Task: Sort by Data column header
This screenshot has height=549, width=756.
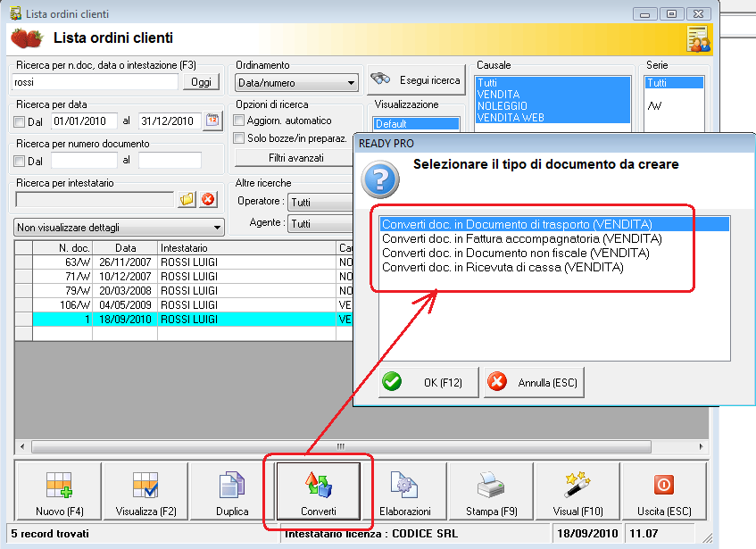Action: (125, 248)
